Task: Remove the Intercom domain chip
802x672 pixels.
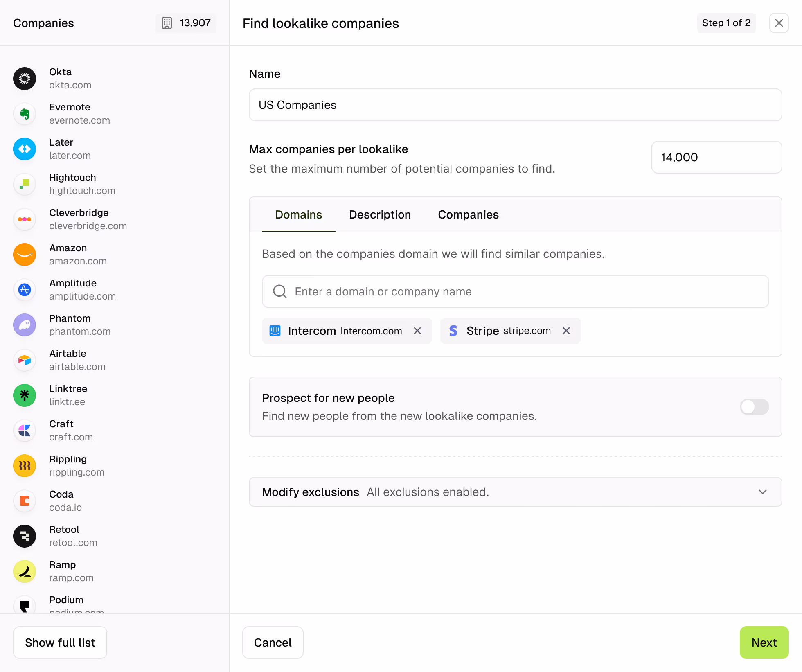Action: [x=417, y=331]
